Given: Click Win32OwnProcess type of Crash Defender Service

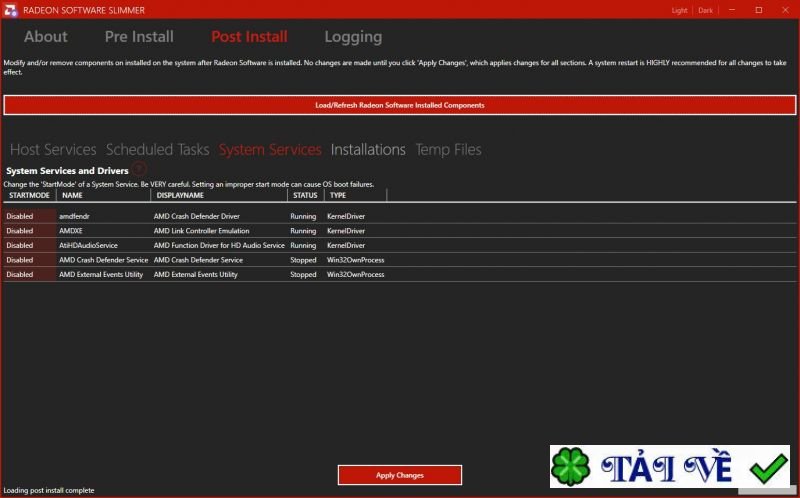Looking at the screenshot, I should click(x=356, y=260).
